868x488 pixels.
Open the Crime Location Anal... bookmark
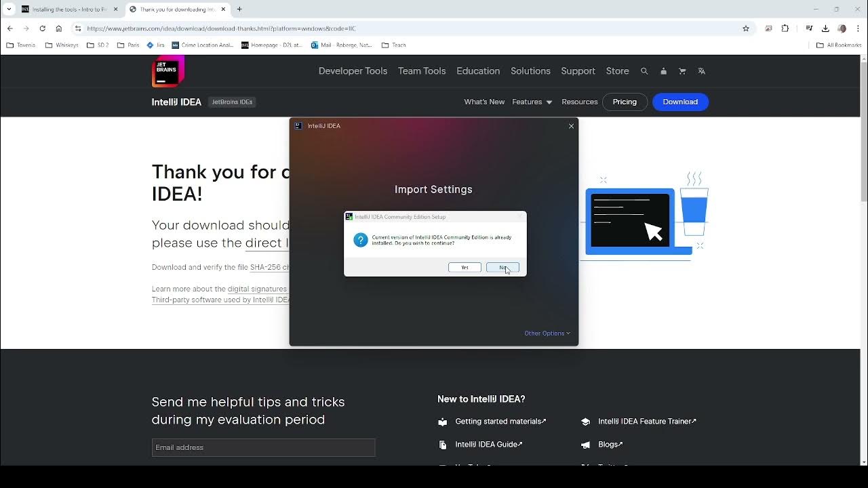[x=203, y=45]
